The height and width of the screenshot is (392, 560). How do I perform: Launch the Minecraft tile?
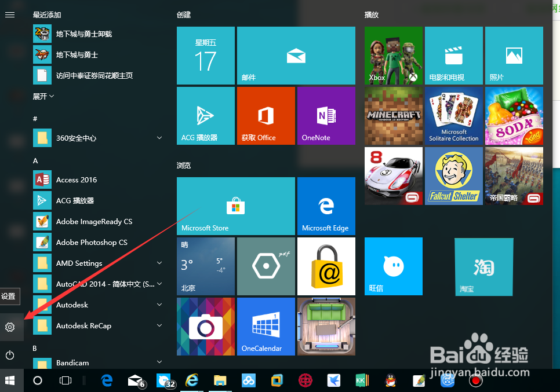point(394,116)
